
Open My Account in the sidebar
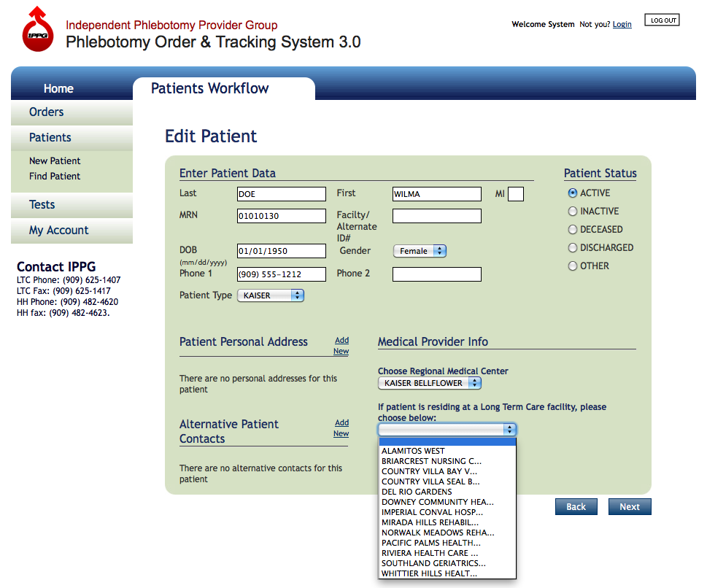(59, 231)
